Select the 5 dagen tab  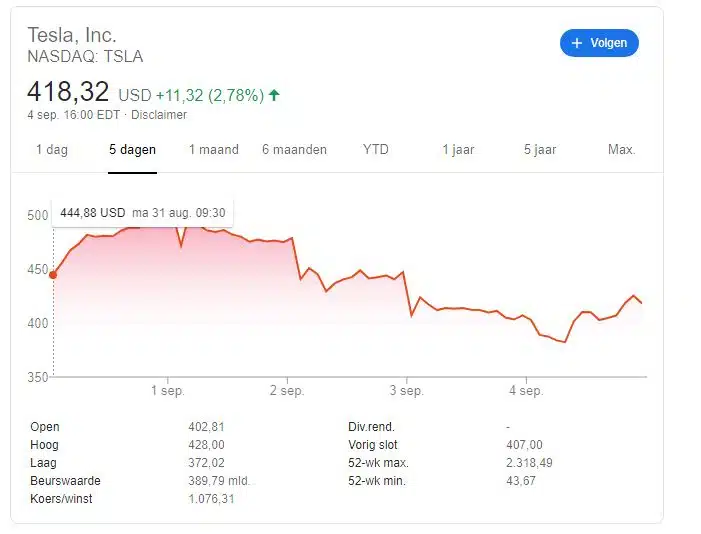pyautogui.click(x=132, y=150)
